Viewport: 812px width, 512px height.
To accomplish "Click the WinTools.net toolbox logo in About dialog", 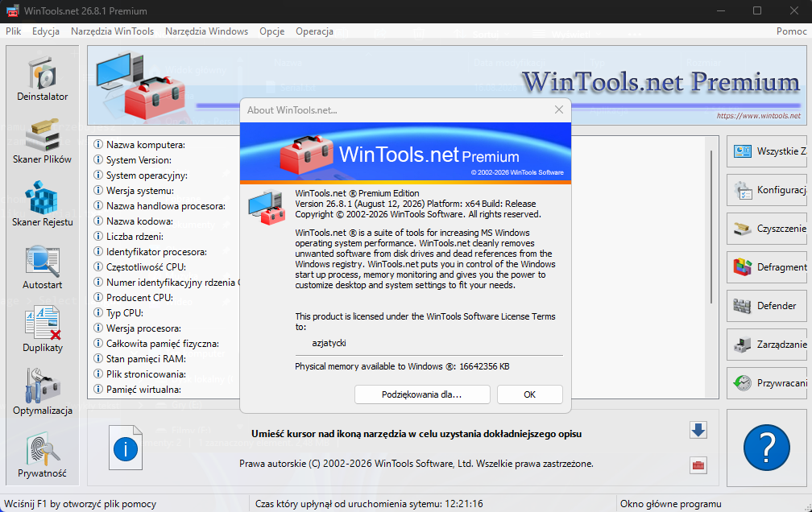I will 306,155.
